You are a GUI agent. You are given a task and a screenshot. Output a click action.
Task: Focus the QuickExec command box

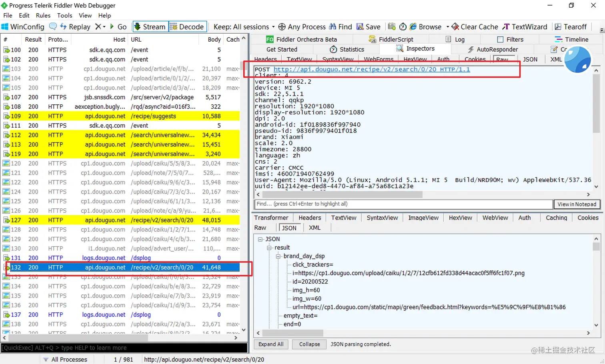[x=124, y=348]
